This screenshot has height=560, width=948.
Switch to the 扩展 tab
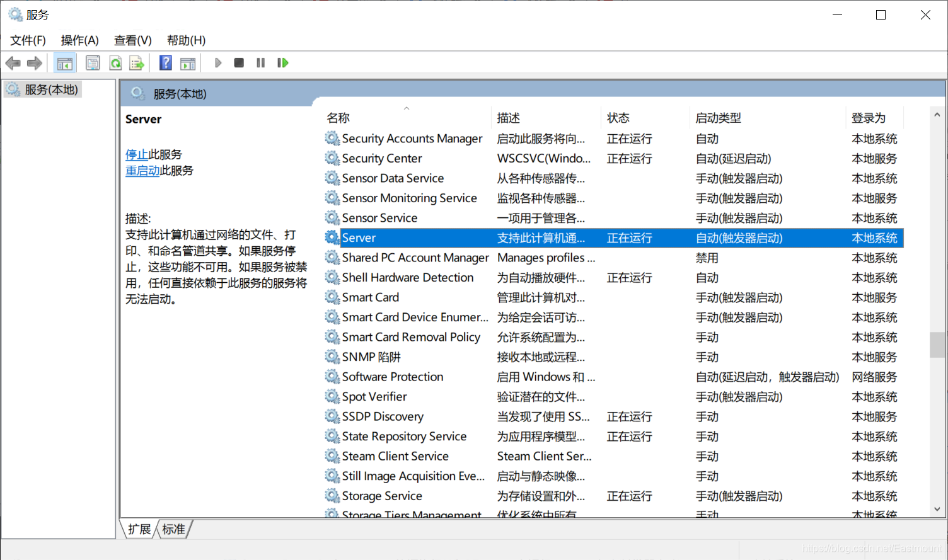point(139,529)
